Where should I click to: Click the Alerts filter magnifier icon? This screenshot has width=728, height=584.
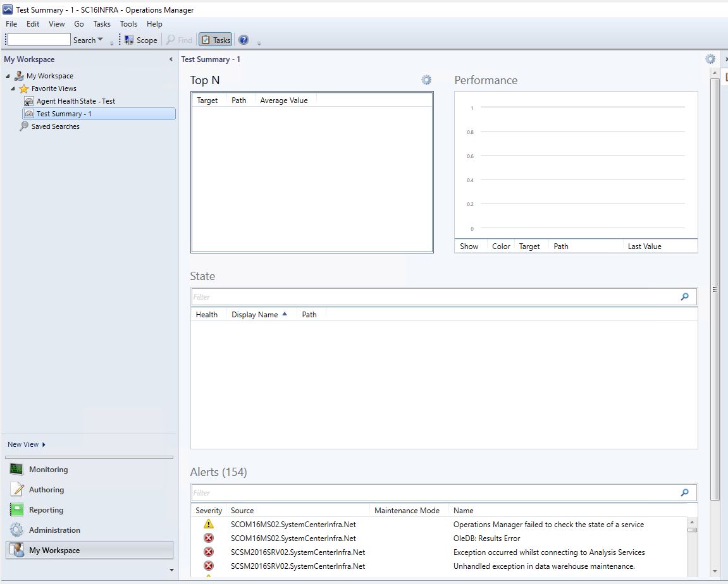point(685,492)
